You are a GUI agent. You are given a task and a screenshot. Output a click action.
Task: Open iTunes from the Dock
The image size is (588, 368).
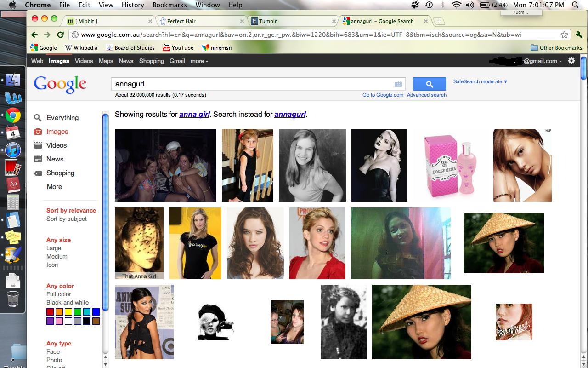(13, 150)
